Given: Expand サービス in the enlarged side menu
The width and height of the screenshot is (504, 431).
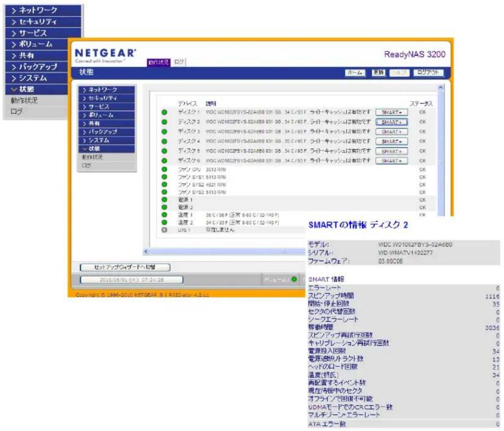Looking at the screenshot, I should tap(43, 33).
